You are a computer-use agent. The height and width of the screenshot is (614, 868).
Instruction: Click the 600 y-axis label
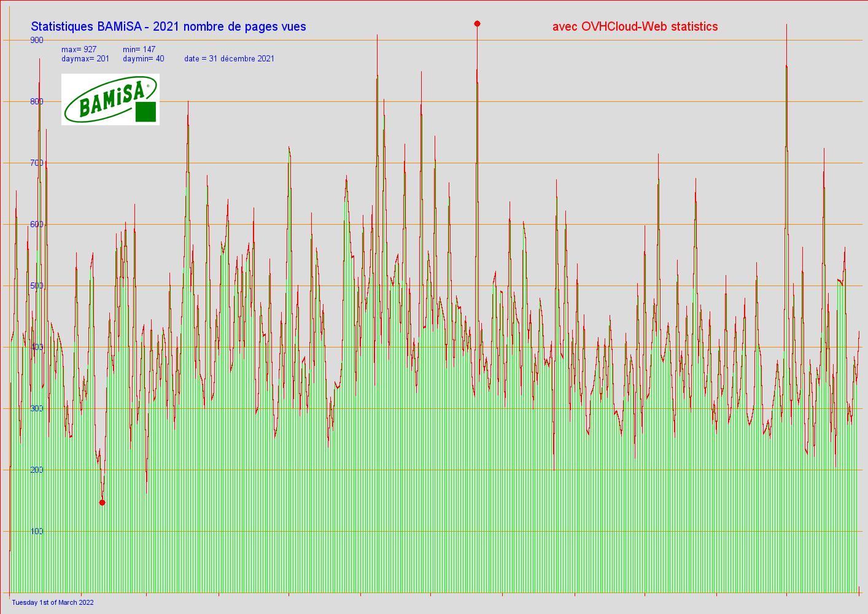coord(37,224)
